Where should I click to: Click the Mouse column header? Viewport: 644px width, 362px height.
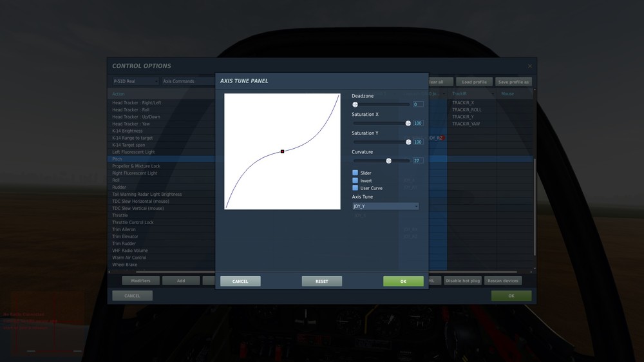(x=513, y=93)
